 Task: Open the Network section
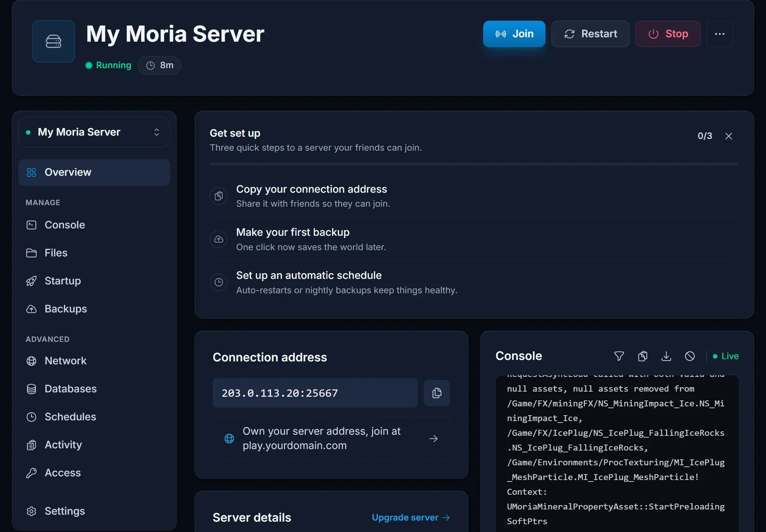tap(94, 361)
